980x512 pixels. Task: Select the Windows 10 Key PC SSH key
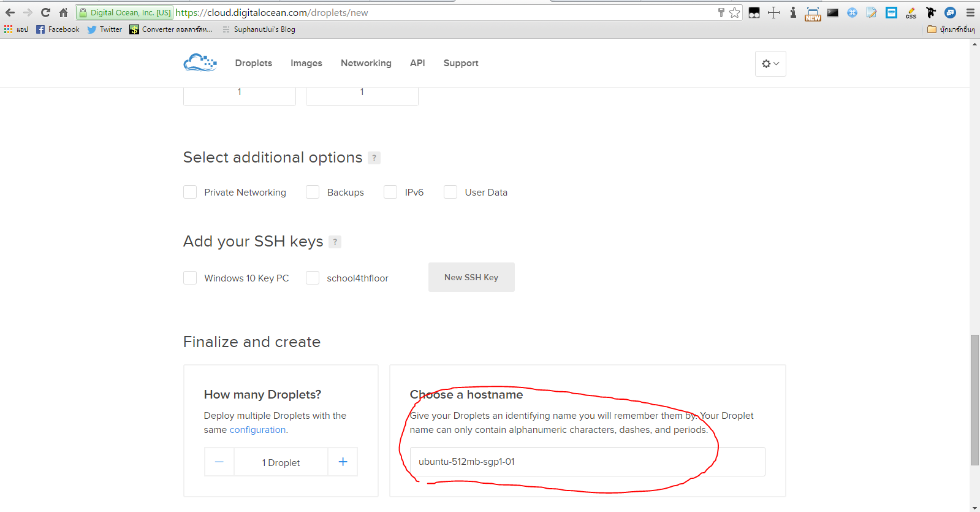pos(190,278)
